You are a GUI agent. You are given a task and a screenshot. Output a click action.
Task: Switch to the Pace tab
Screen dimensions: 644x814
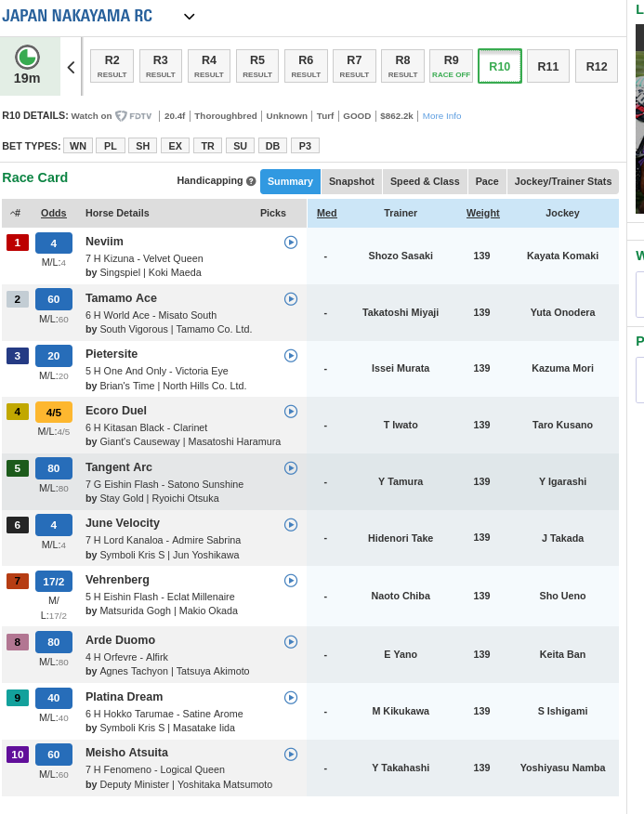coord(487,182)
